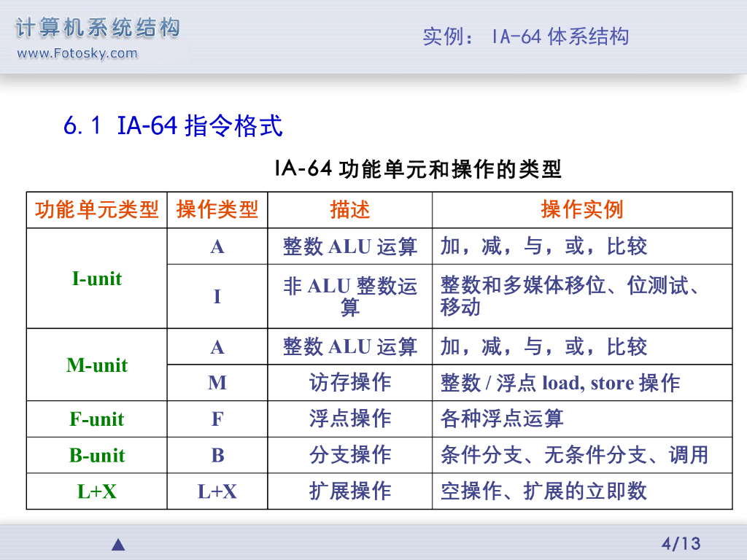The image size is (747, 560).
Task: Select the table caption IA-64 功能单元和操作的类型
Action: pos(418,169)
